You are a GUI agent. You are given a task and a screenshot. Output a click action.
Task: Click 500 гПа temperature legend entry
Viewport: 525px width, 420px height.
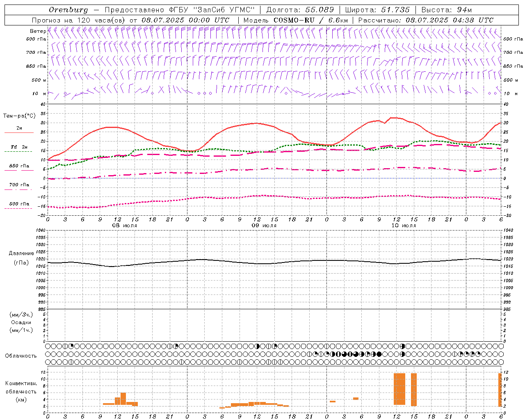19,204
